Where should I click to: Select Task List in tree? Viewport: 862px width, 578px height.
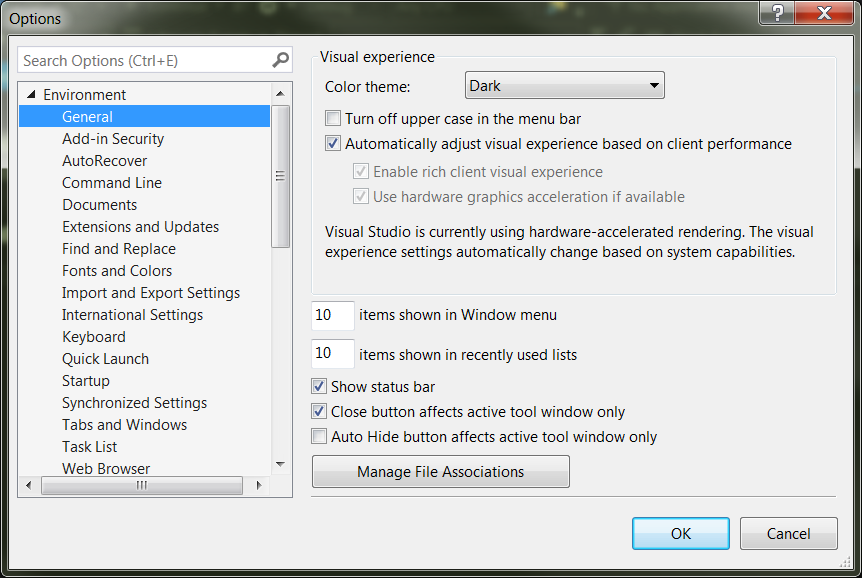coord(89,447)
